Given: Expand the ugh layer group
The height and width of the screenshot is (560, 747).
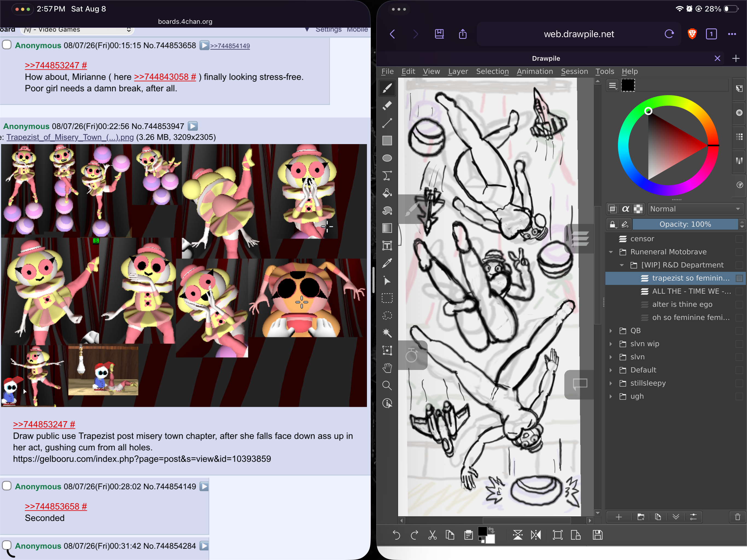Looking at the screenshot, I should click(x=611, y=396).
